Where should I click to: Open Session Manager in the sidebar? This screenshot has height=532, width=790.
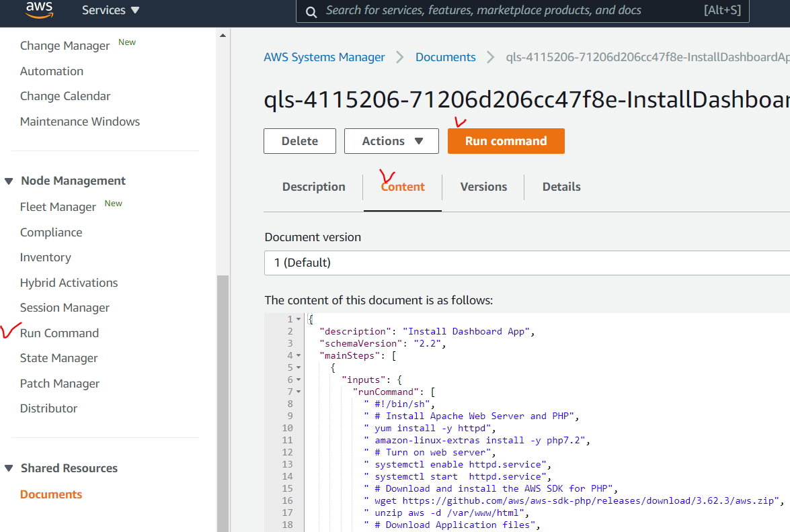[65, 308]
